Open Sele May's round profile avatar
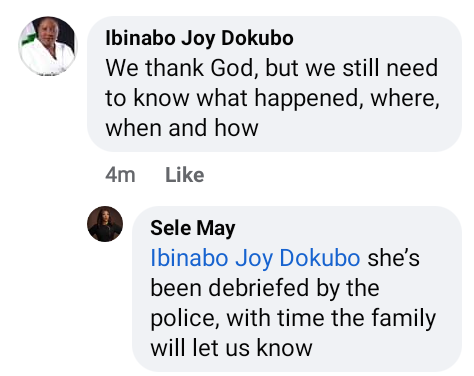This screenshot has height=376, width=474. pyautogui.click(x=105, y=224)
